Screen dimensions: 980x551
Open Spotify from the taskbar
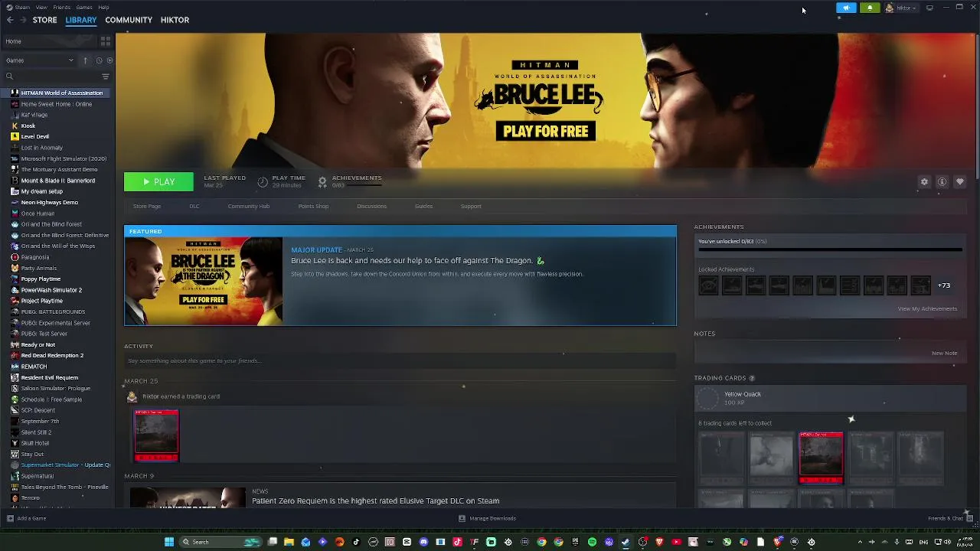click(592, 542)
